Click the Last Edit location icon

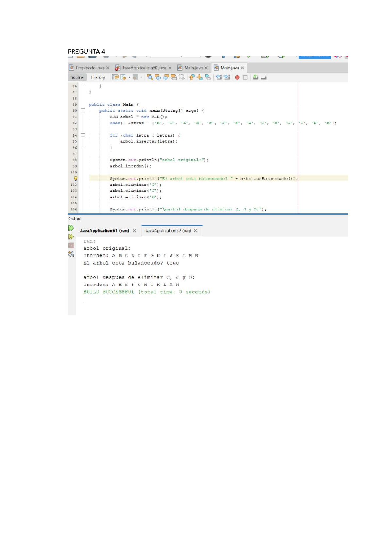point(115,77)
